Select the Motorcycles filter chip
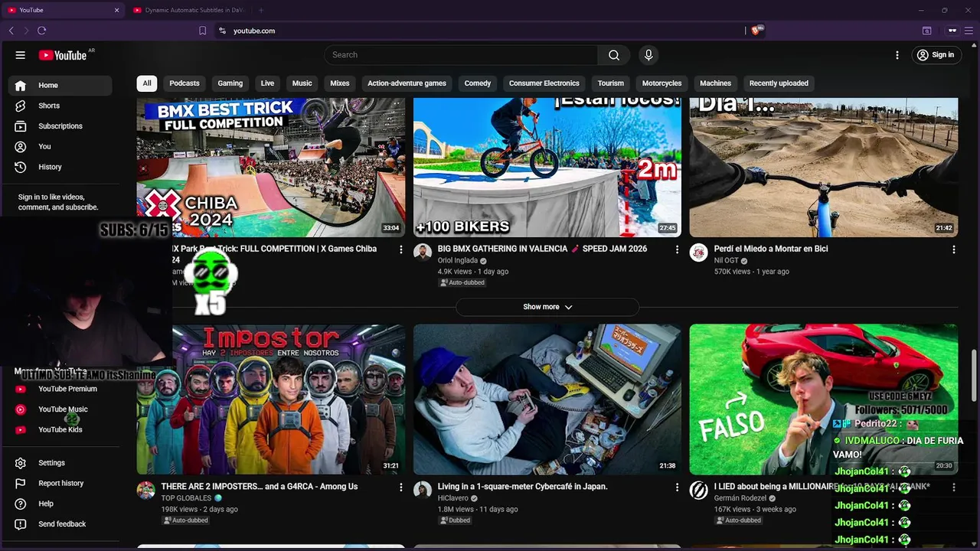 [661, 83]
